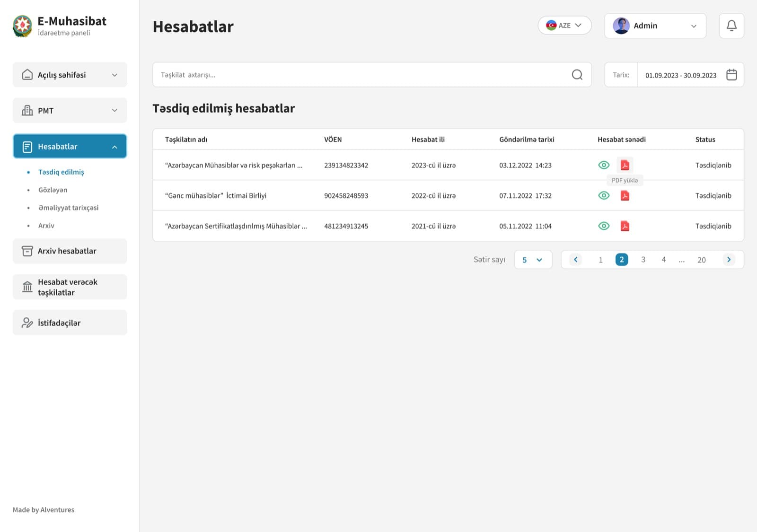Click the Status column header
The height and width of the screenshot is (532, 757).
coord(705,140)
